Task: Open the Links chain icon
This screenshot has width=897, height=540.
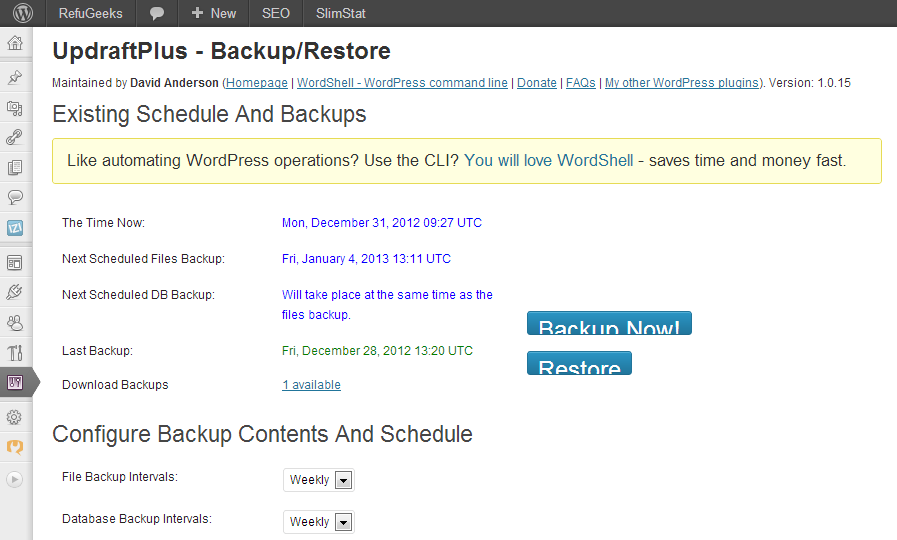Action: coord(15,138)
